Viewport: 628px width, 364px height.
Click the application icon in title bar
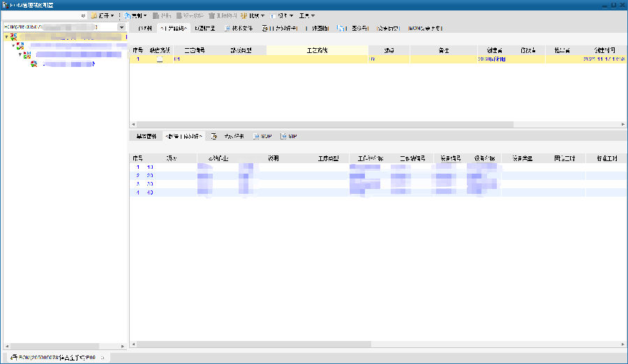coord(5,5)
